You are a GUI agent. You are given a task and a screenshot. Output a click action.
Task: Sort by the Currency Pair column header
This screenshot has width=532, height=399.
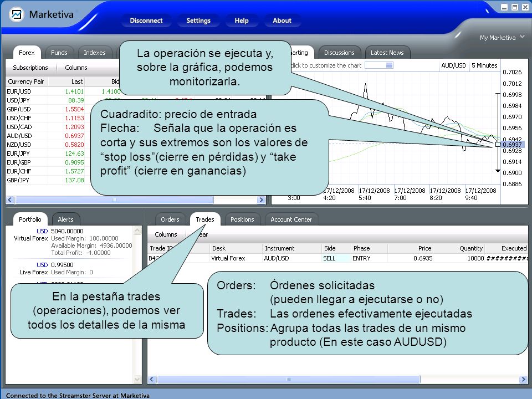point(27,81)
